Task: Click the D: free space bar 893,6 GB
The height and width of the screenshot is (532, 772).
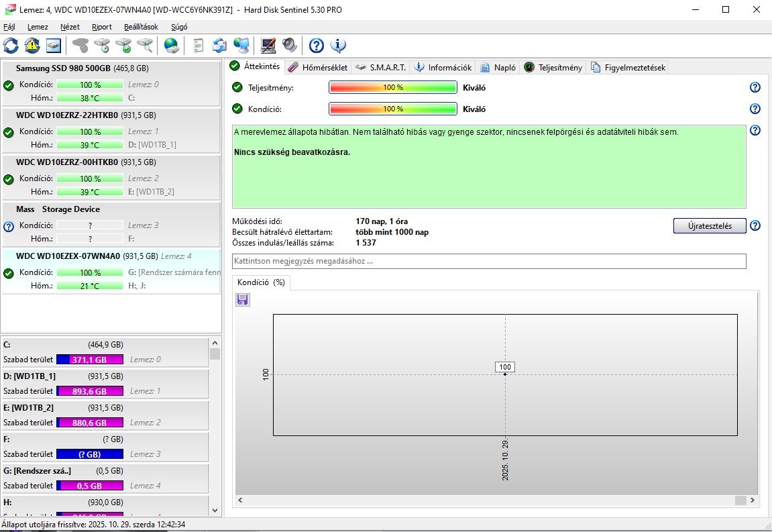Action: pos(90,391)
